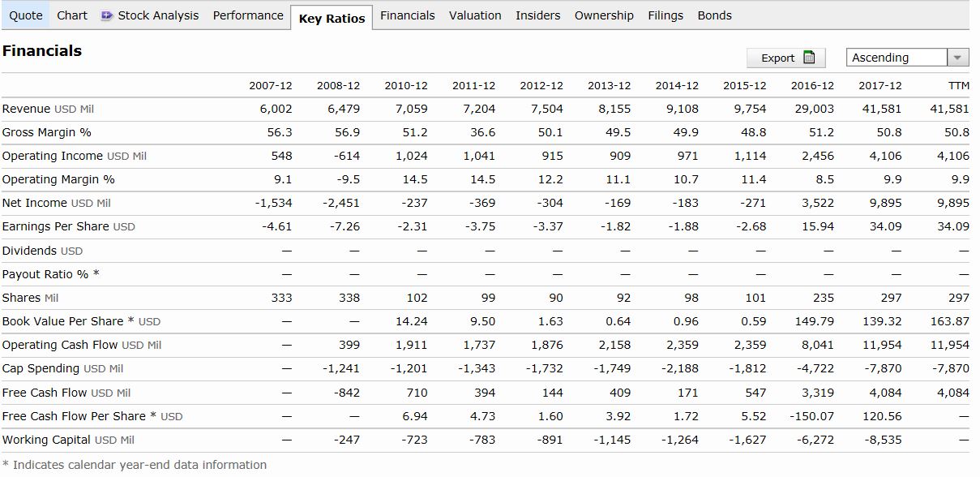View the Insiders tab
This screenshot has width=980, height=477.
[537, 15]
